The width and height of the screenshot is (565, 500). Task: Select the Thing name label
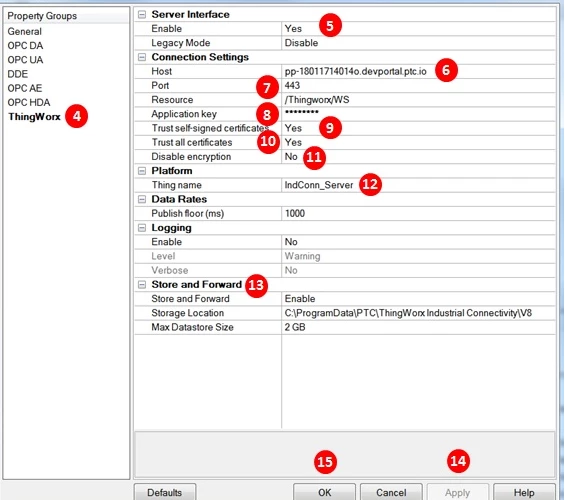pos(176,185)
